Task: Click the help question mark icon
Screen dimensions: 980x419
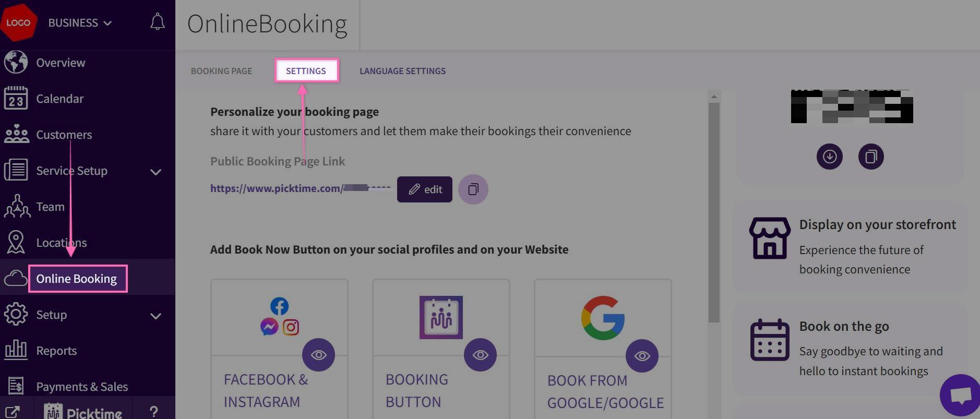Action: click(153, 412)
